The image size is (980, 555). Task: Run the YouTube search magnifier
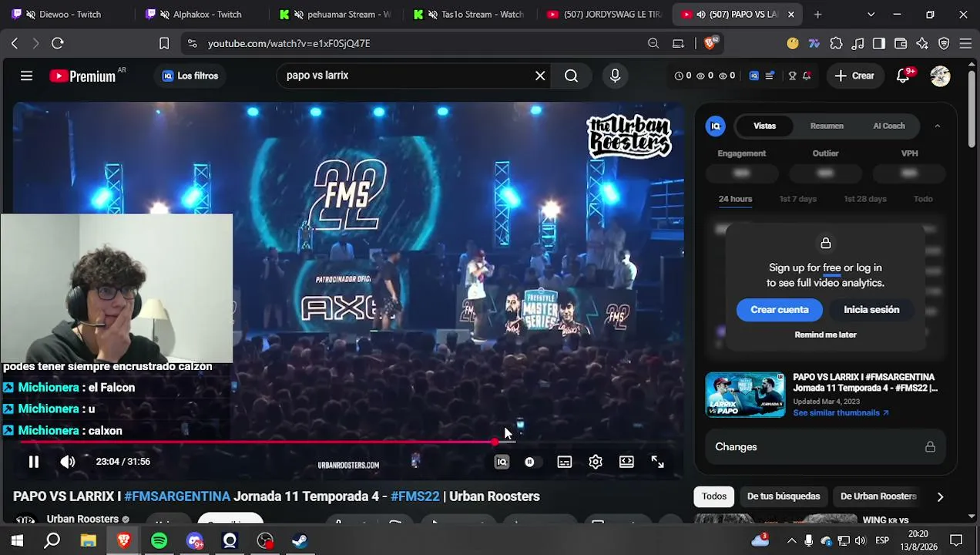[571, 76]
